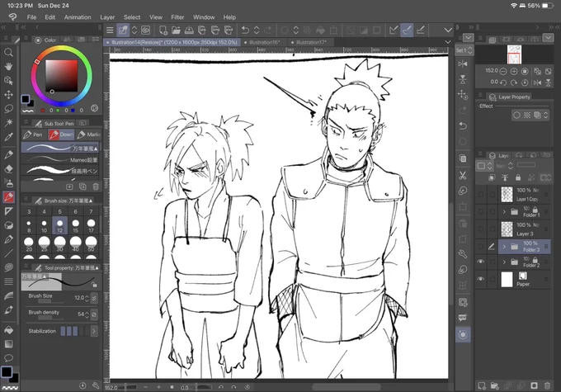This screenshot has width=561, height=392.
Task: Click the Duplicate sub tool icon
Action: pyautogui.click(x=82, y=187)
